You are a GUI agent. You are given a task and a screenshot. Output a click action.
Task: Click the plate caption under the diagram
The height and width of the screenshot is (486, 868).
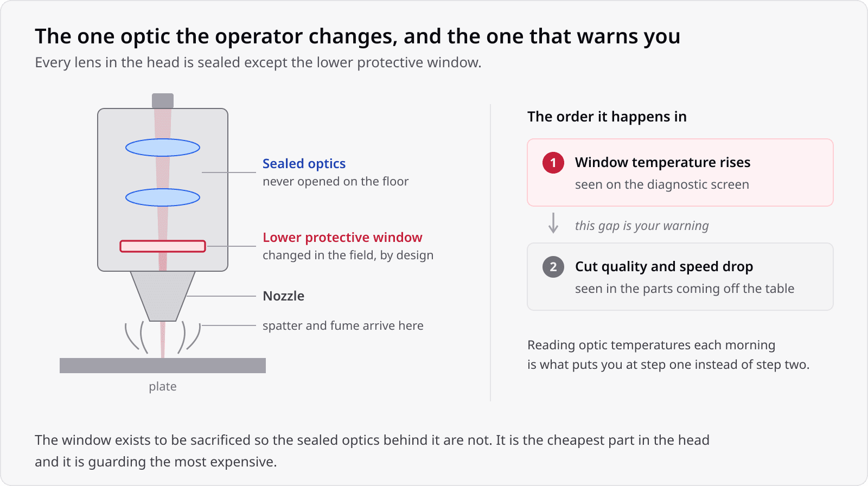[163, 387]
